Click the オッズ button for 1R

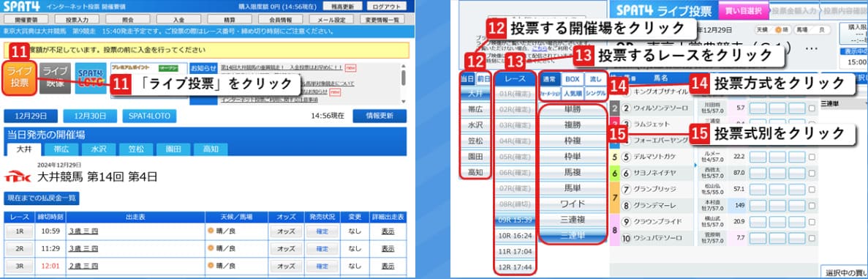click(x=286, y=231)
